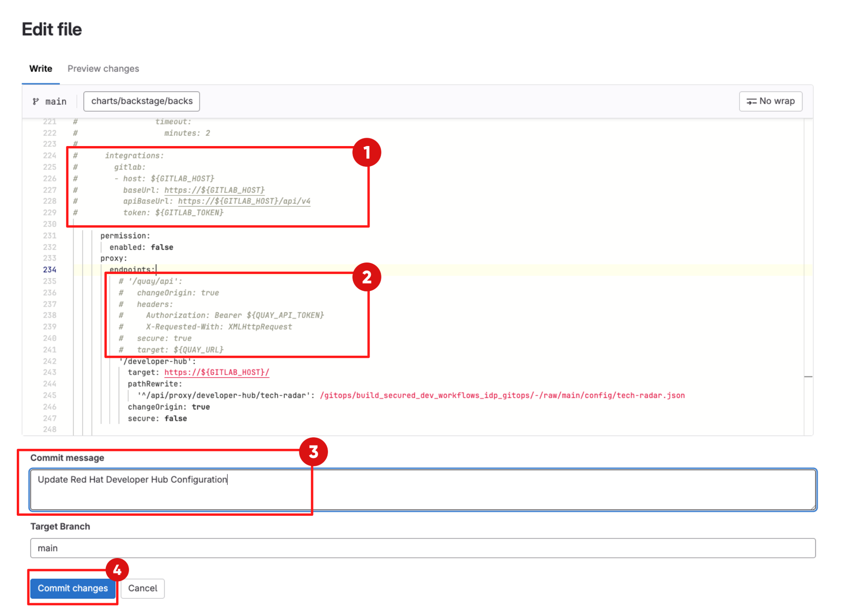Click the Cancel button
This screenshot has width=845, height=616.
[x=142, y=588]
